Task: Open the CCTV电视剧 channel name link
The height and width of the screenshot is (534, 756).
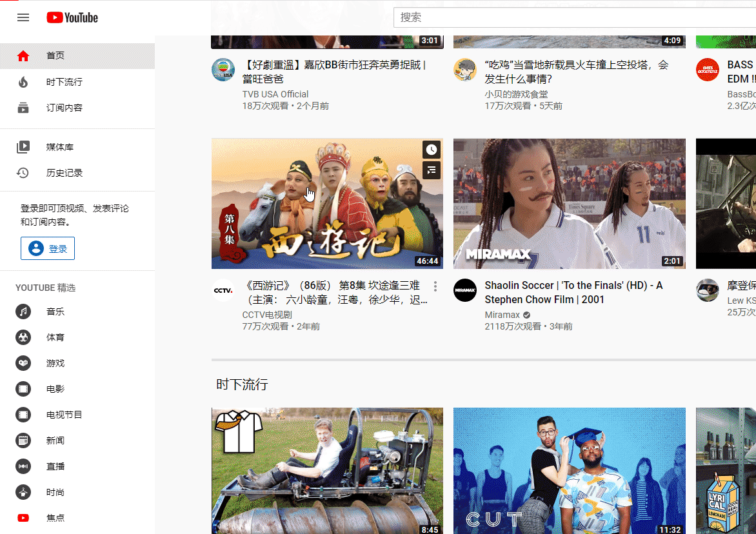Action: (x=267, y=315)
